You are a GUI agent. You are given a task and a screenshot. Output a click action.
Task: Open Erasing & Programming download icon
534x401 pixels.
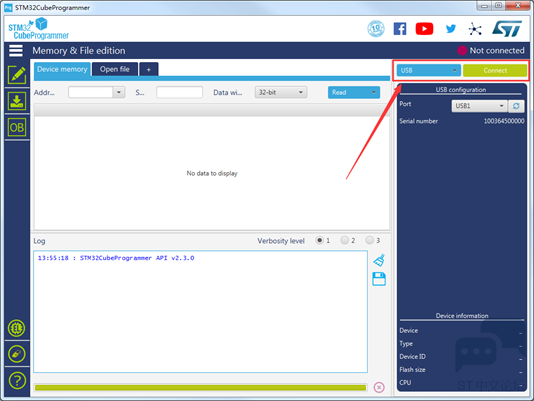point(17,102)
